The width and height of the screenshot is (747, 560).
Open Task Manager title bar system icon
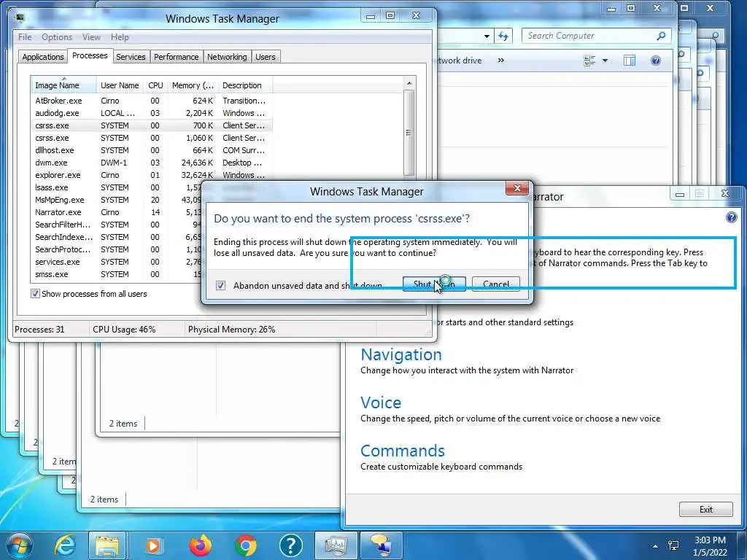20,18
